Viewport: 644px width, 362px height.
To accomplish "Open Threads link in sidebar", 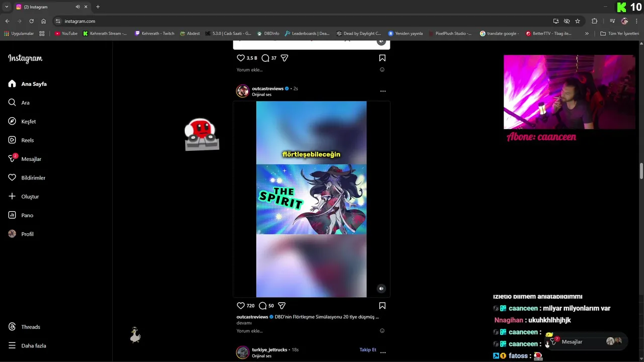I will pyautogui.click(x=24, y=327).
